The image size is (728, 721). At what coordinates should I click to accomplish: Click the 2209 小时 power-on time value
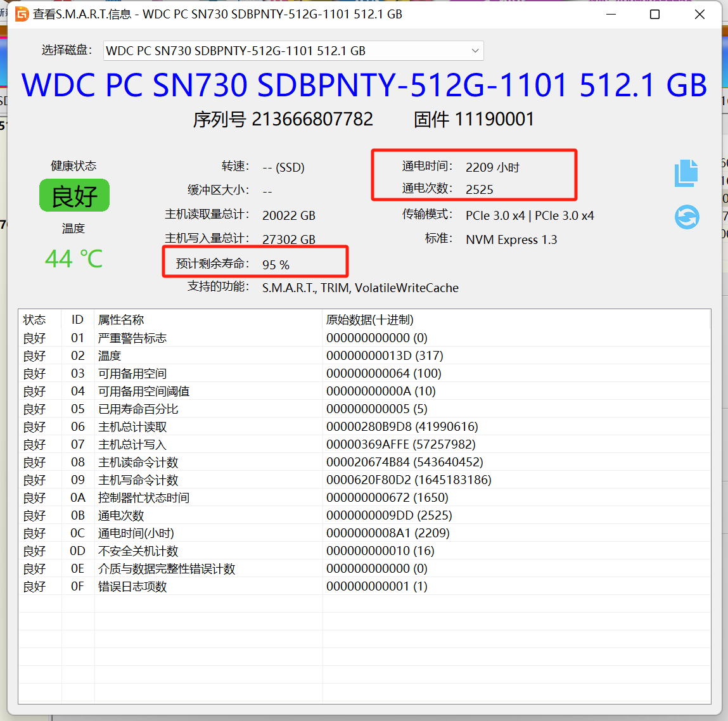pyautogui.click(x=492, y=167)
